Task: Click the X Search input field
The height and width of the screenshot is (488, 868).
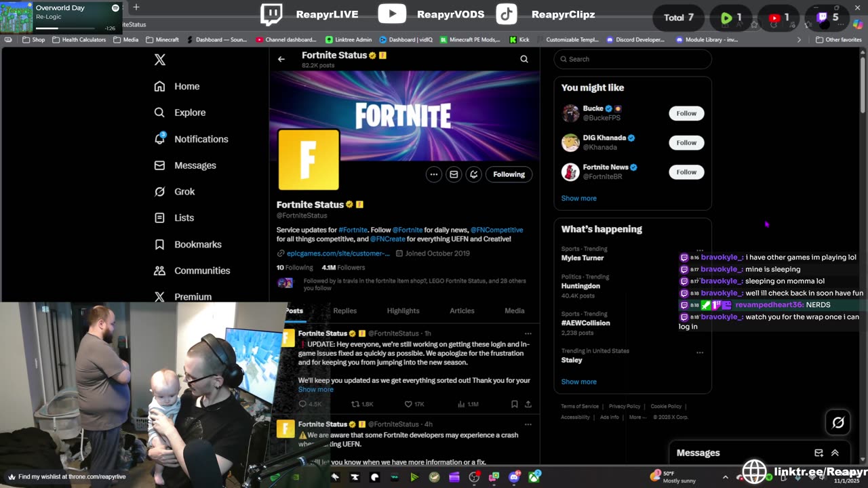Action: [633, 59]
